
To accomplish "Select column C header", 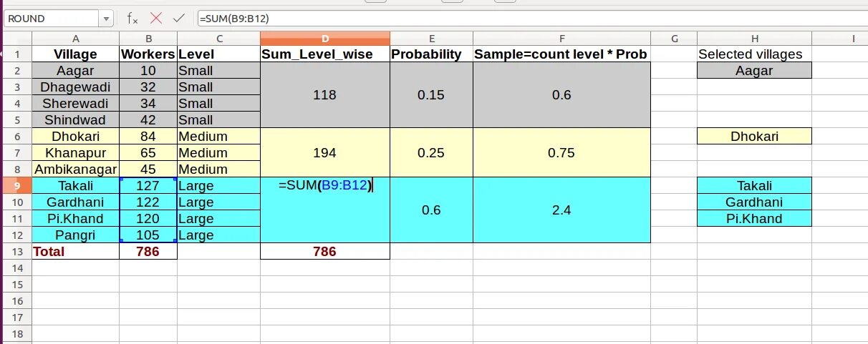I will pyautogui.click(x=219, y=39).
